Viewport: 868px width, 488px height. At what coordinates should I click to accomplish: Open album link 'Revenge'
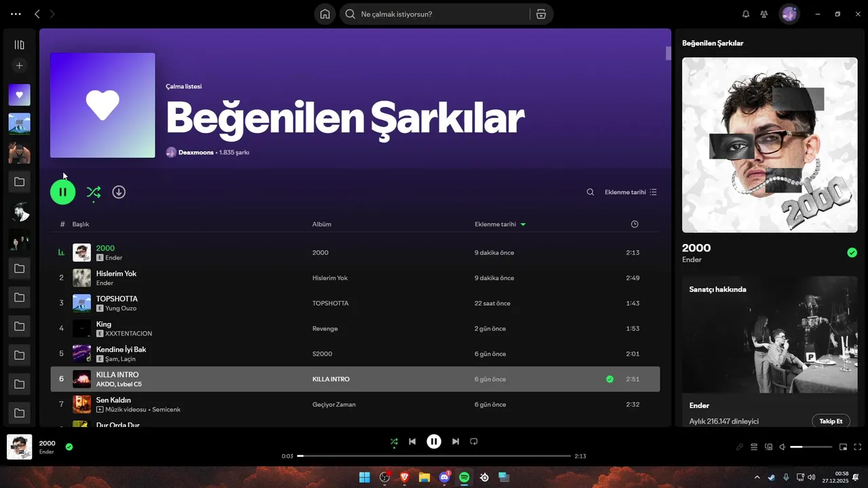pos(325,329)
